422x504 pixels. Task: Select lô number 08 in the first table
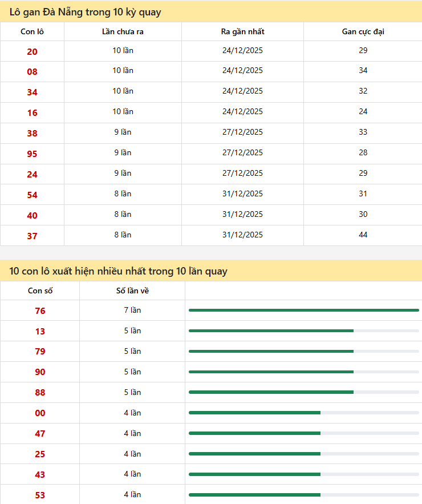click(x=32, y=72)
